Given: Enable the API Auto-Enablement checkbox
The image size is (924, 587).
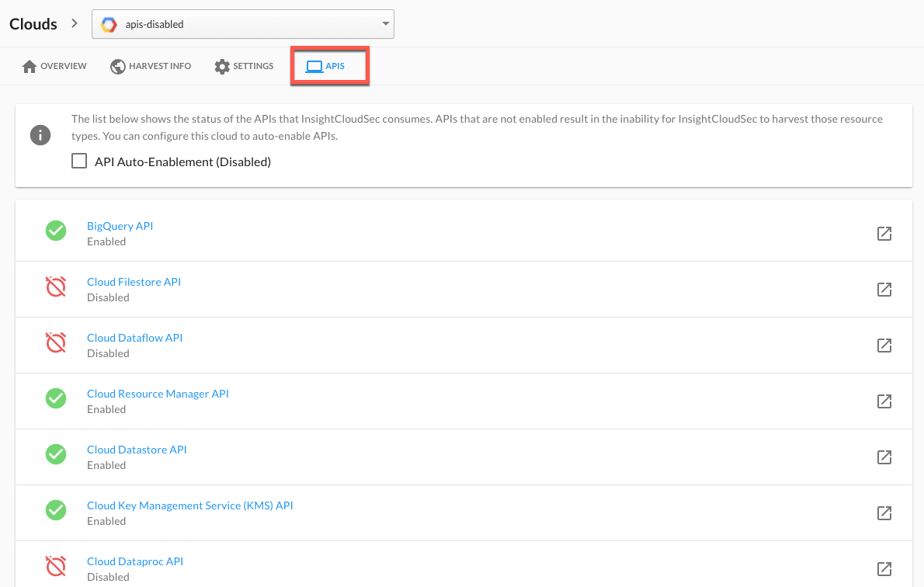Looking at the screenshot, I should (79, 161).
